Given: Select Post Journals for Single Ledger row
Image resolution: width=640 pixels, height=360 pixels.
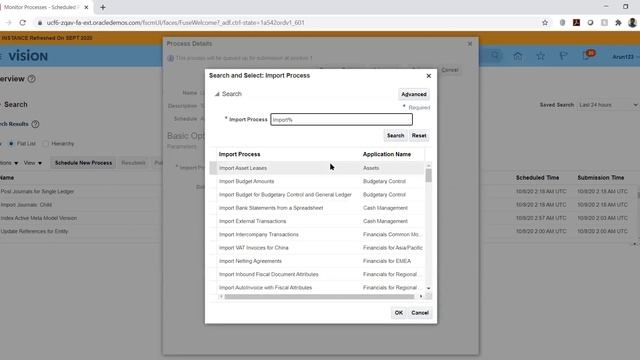Looking at the screenshot, I should tap(37, 191).
